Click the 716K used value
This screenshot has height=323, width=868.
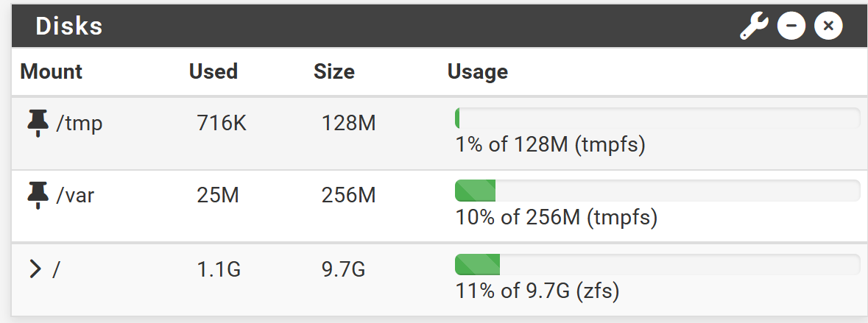tap(222, 124)
